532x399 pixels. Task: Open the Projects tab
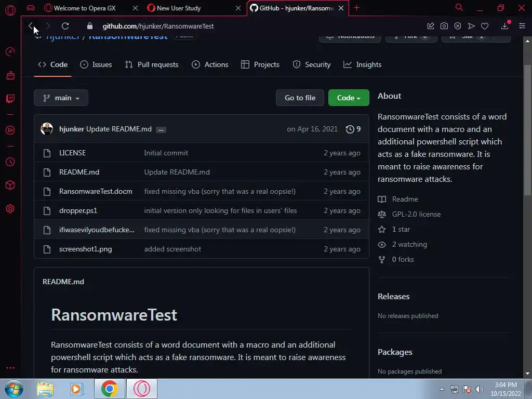point(260,64)
